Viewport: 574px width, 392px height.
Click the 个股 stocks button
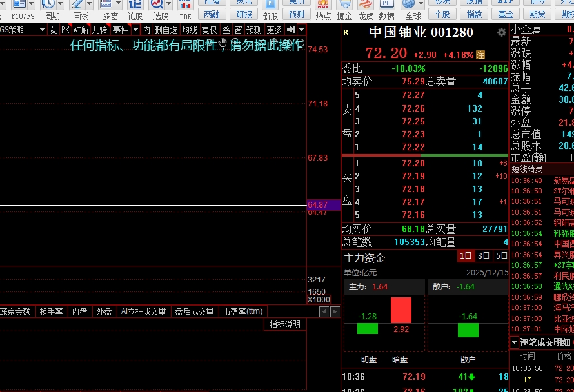[442, 14]
